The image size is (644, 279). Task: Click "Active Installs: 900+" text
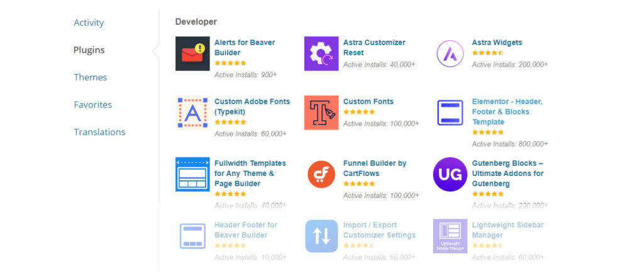[246, 75]
